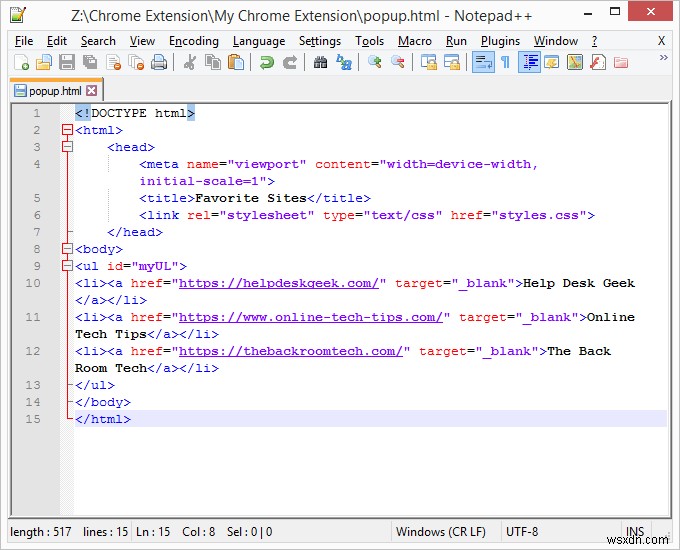Print the document
This screenshot has height=550, width=680.
pos(159,62)
